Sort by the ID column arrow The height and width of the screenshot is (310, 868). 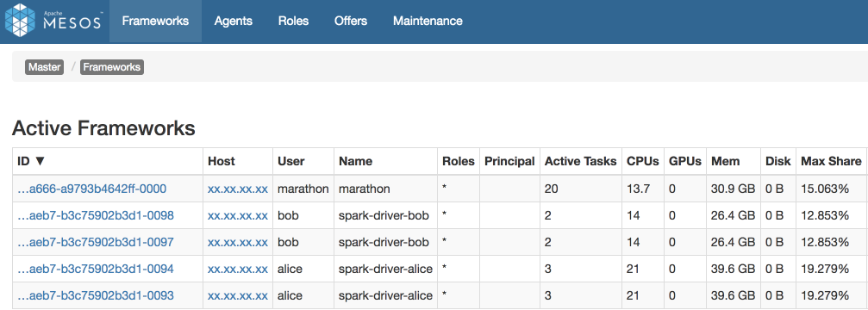40,161
